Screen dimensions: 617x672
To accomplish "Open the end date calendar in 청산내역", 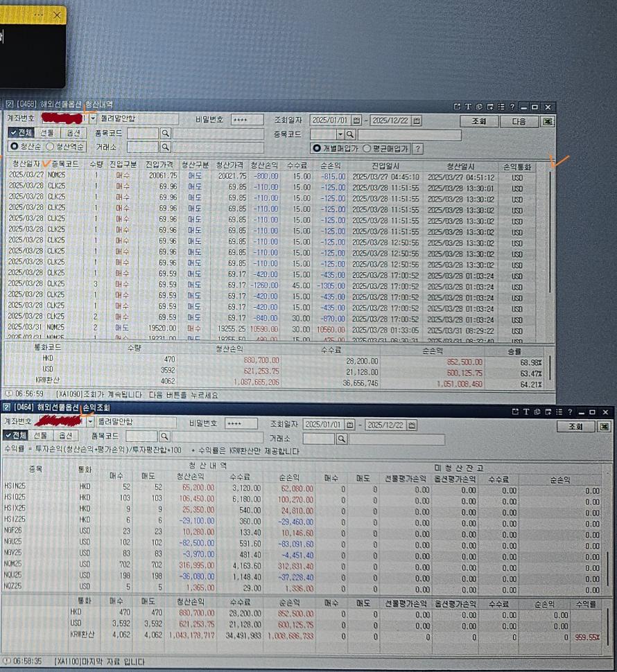I will pyautogui.click(x=417, y=121).
